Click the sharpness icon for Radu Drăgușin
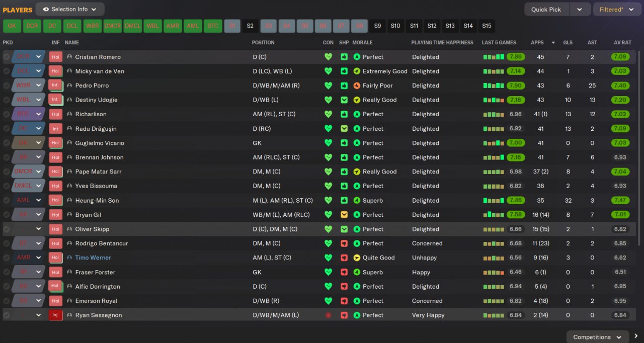This screenshot has height=343, width=644. point(344,129)
